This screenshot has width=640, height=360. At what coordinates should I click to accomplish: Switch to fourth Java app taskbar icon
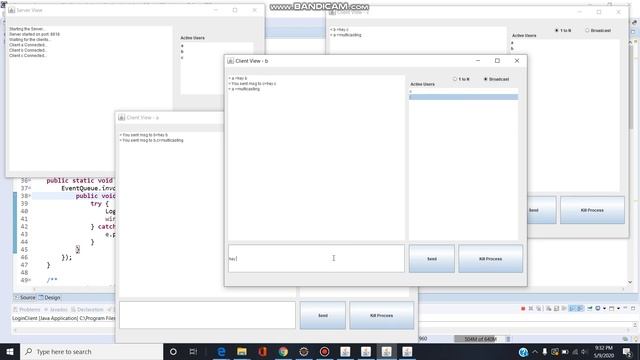point(407,351)
